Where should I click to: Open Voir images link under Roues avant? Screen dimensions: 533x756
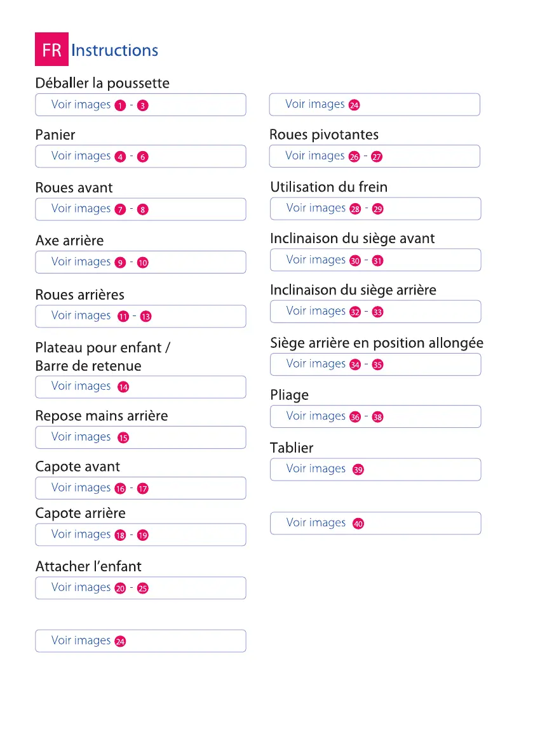click(81, 209)
